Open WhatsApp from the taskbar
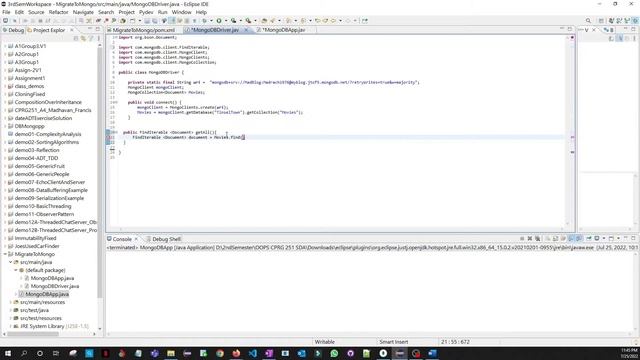 tap(334, 353)
